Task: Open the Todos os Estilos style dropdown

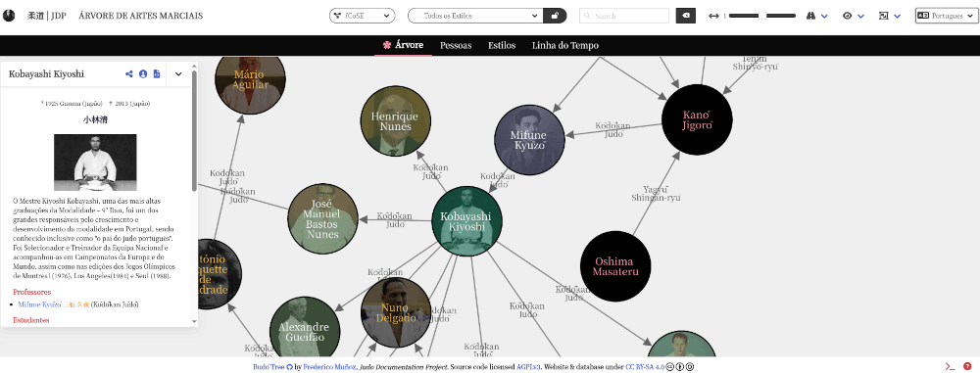Action: 475,16
